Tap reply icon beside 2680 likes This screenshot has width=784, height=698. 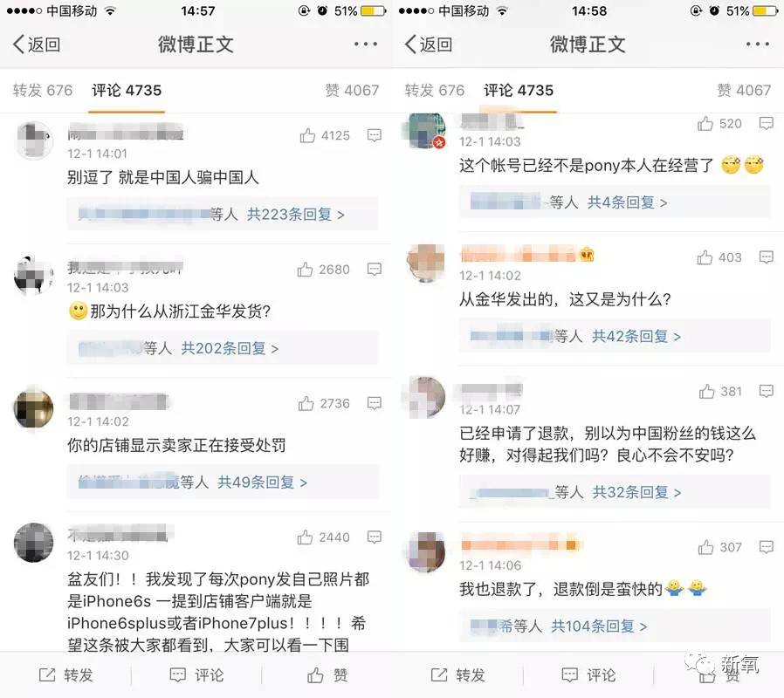pyautogui.click(x=374, y=270)
